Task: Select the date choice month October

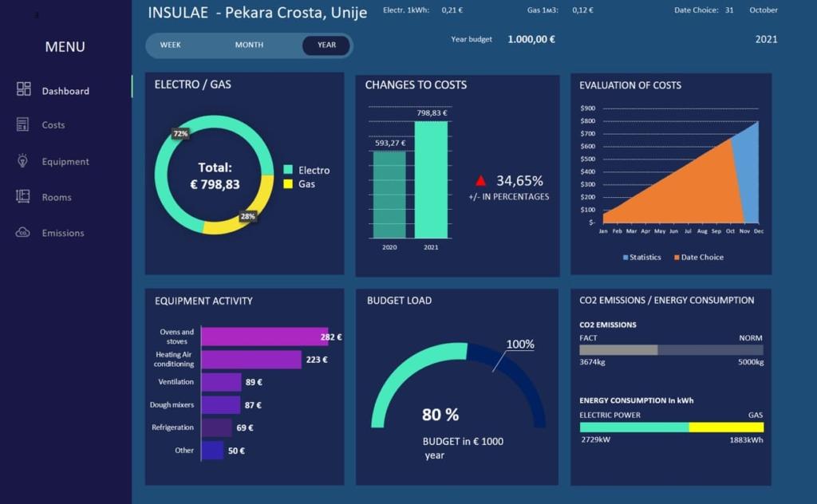Action: tap(764, 10)
